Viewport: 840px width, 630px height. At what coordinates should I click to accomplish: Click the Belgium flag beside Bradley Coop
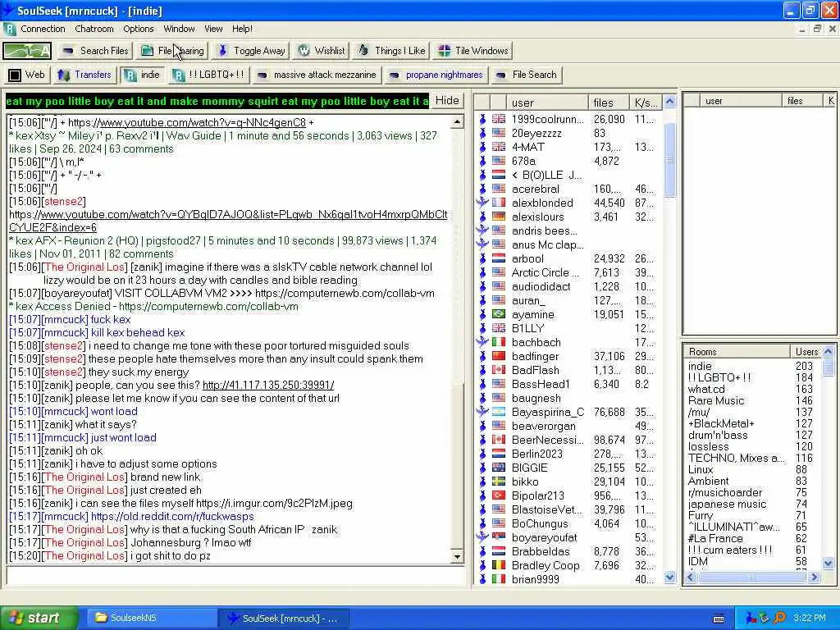coord(499,564)
